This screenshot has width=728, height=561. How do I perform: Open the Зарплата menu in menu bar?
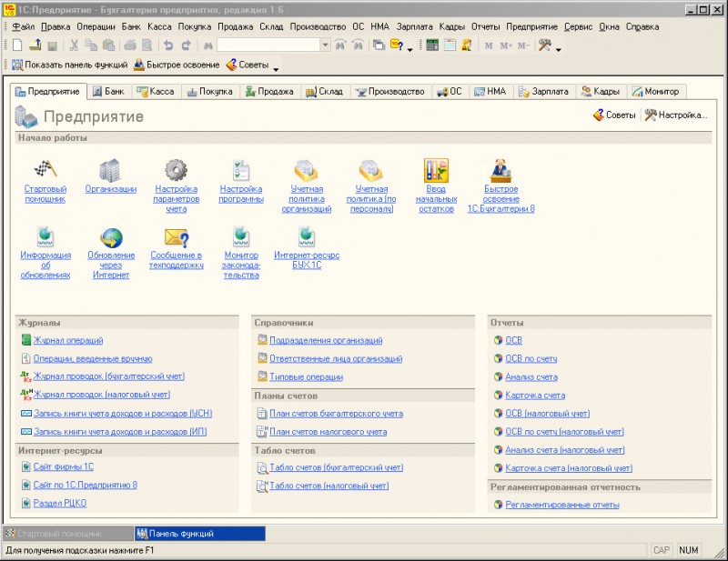pyautogui.click(x=414, y=26)
